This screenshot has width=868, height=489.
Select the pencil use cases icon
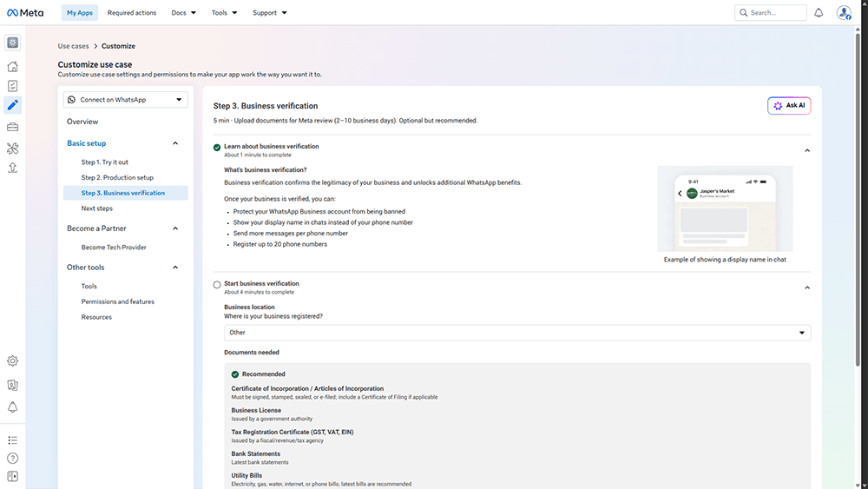[13, 105]
